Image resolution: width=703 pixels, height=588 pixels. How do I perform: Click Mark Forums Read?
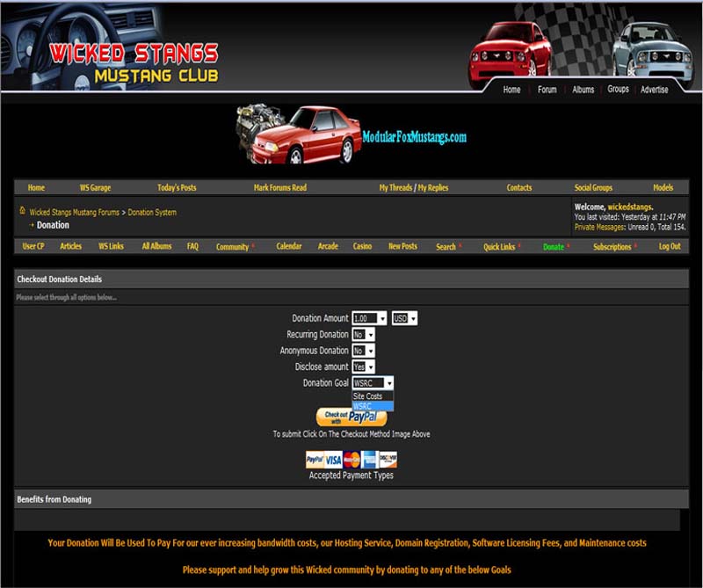click(x=280, y=187)
